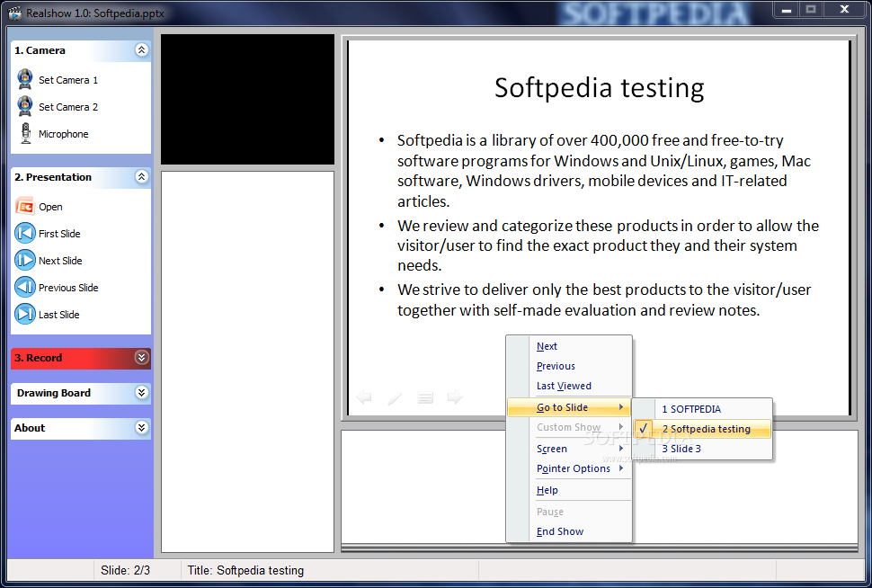Screen dimensions: 872x588
Task: Click the Last Slide label
Action: coord(59,315)
